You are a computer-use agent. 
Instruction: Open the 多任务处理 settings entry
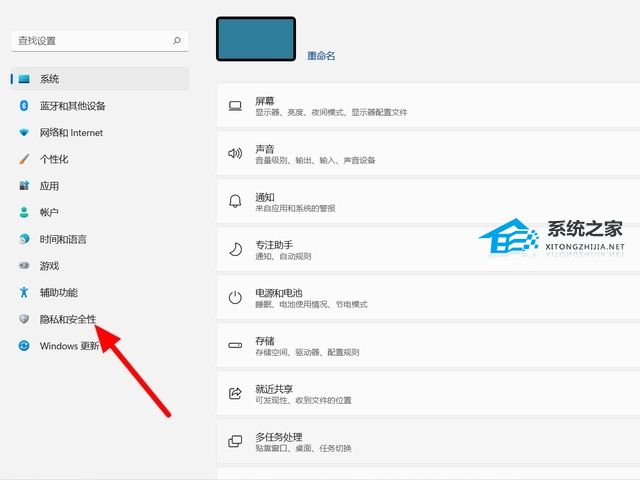[x=429, y=441]
